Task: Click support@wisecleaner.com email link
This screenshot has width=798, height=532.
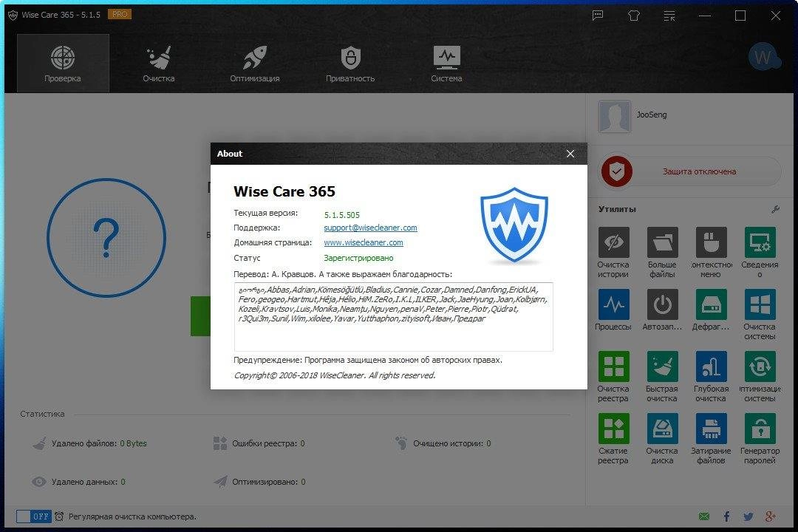Action: pyautogui.click(x=370, y=228)
